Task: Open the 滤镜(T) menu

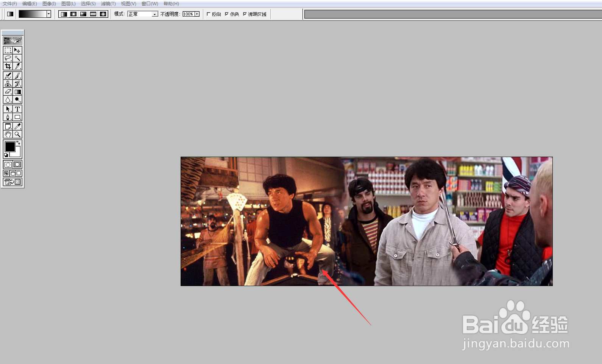Action: tap(108, 4)
